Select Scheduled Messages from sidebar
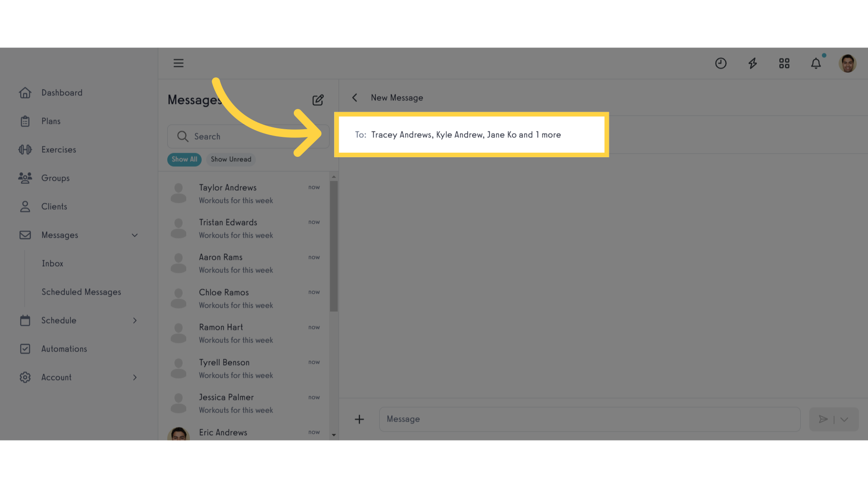868x488 pixels. pos(81,292)
